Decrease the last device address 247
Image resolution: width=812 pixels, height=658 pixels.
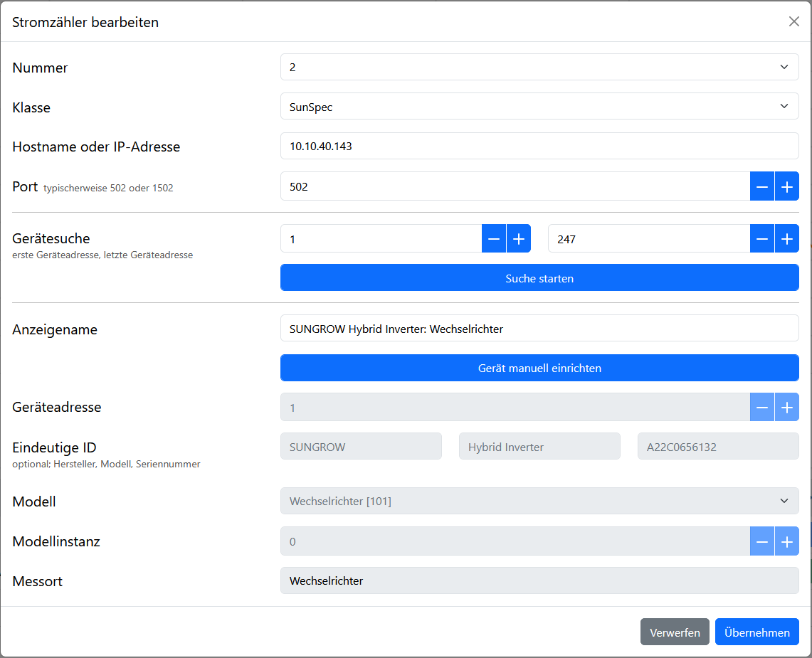pyautogui.click(x=761, y=239)
